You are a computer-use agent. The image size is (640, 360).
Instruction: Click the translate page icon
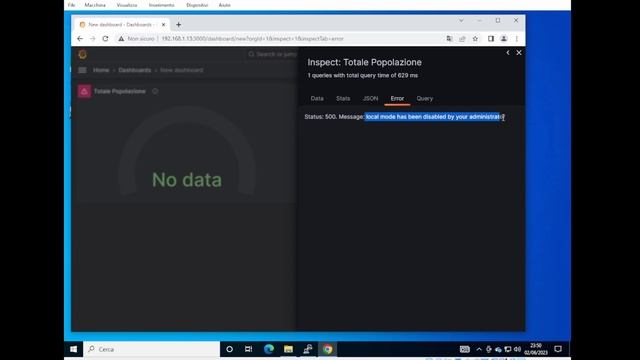pyautogui.click(x=449, y=39)
